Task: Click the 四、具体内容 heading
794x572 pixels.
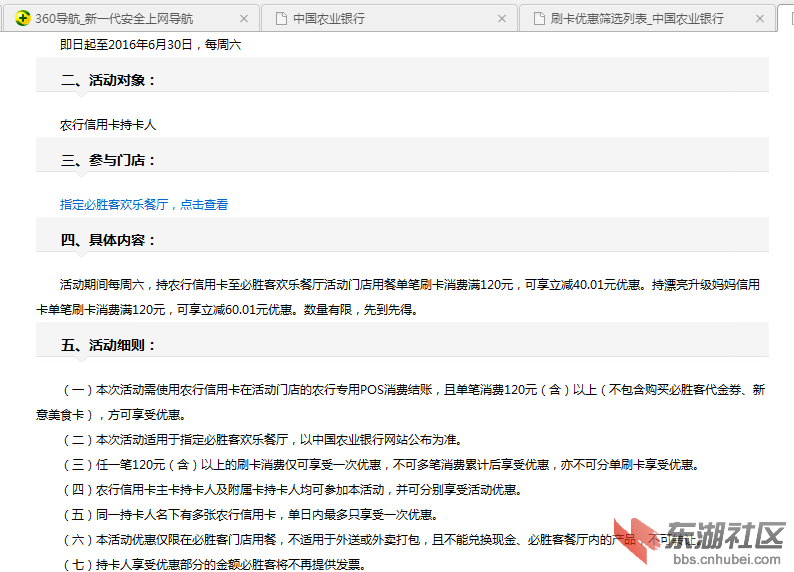Action: [108, 240]
